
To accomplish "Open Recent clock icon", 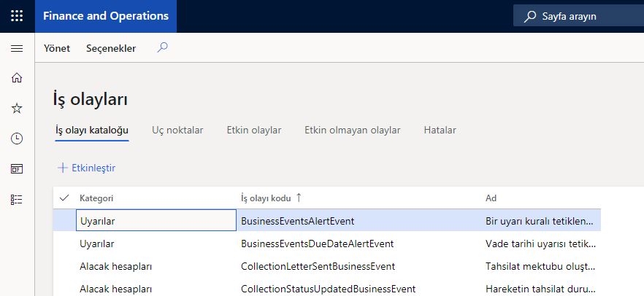I will coord(17,139).
